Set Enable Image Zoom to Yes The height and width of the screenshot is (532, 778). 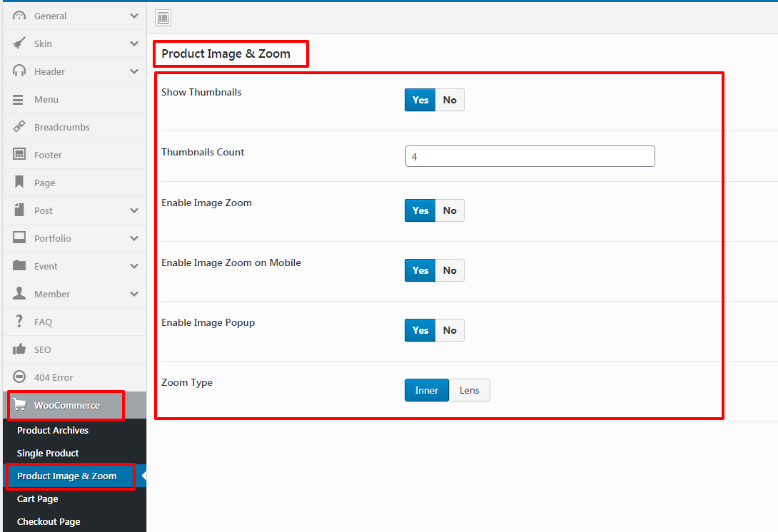(420, 210)
